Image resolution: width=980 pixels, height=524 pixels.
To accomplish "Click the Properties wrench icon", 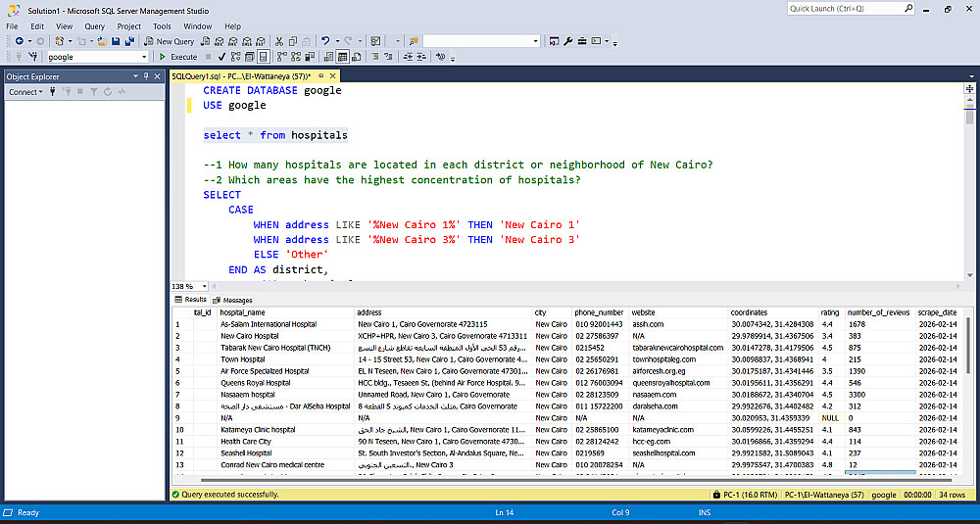I will coord(568,41).
